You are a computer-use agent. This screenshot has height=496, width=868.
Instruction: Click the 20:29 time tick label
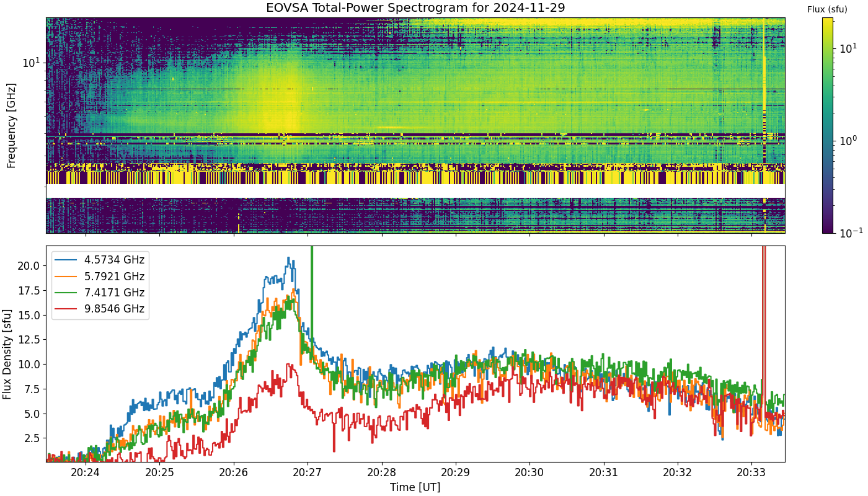click(456, 472)
